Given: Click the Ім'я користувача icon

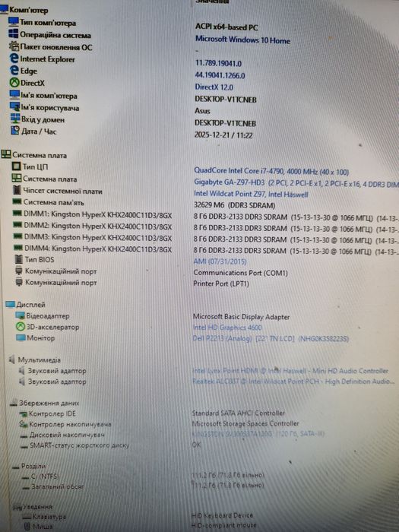Looking at the screenshot, I should 15,107.
